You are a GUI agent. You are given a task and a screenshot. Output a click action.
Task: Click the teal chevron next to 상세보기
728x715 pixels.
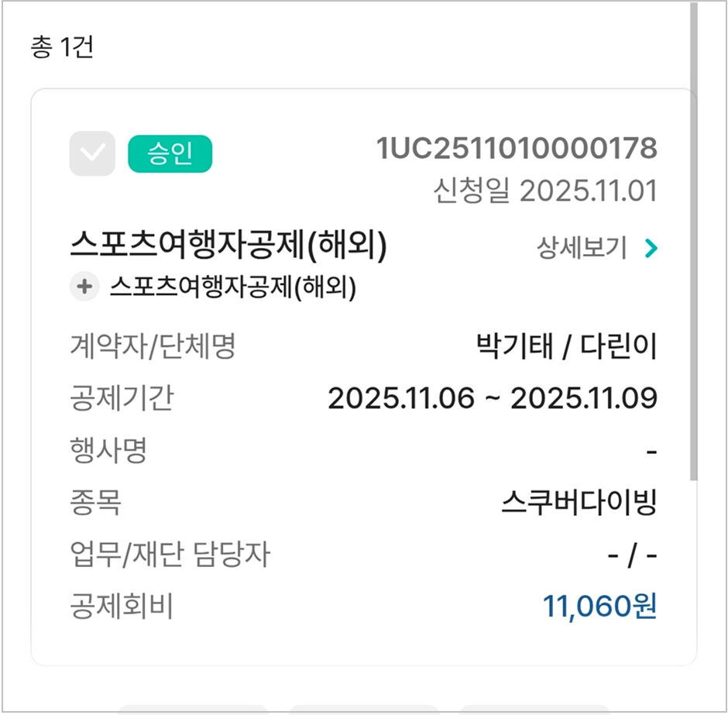point(651,248)
